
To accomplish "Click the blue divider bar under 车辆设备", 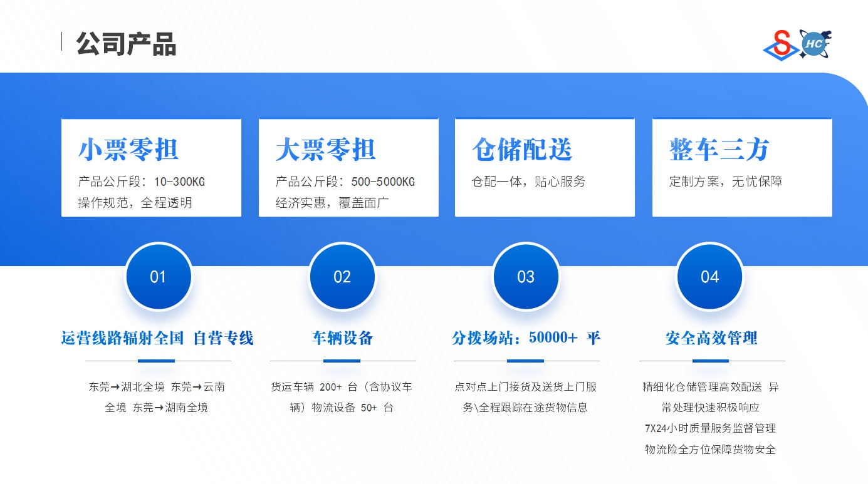I will 342,361.
